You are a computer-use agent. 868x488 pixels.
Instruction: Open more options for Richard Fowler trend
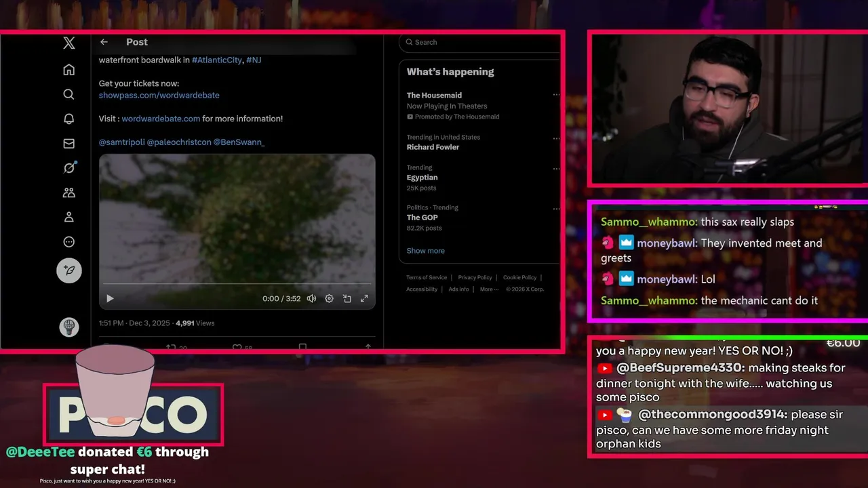(556, 137)
